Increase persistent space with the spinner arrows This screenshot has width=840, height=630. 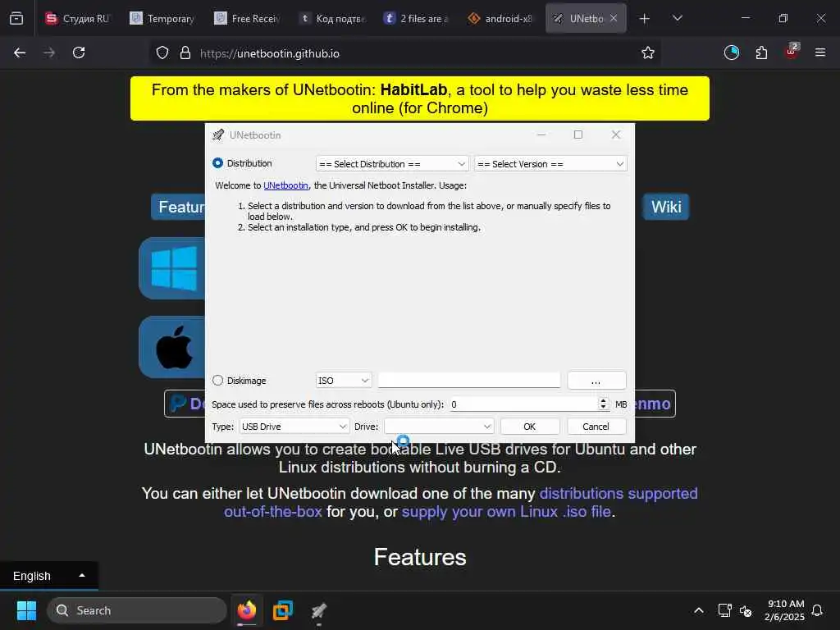click(x=603, y=400)
